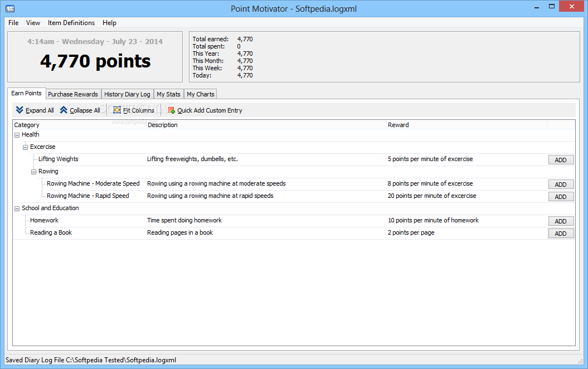Click the Fit Columns label
Viewport: 588px width, 369px height.
pos(138,110)
